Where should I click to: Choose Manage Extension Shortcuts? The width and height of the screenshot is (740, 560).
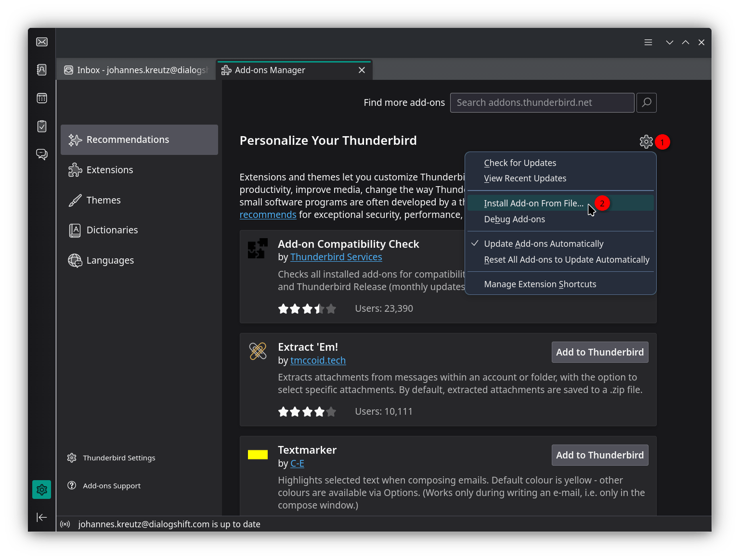tap(560, 284)
